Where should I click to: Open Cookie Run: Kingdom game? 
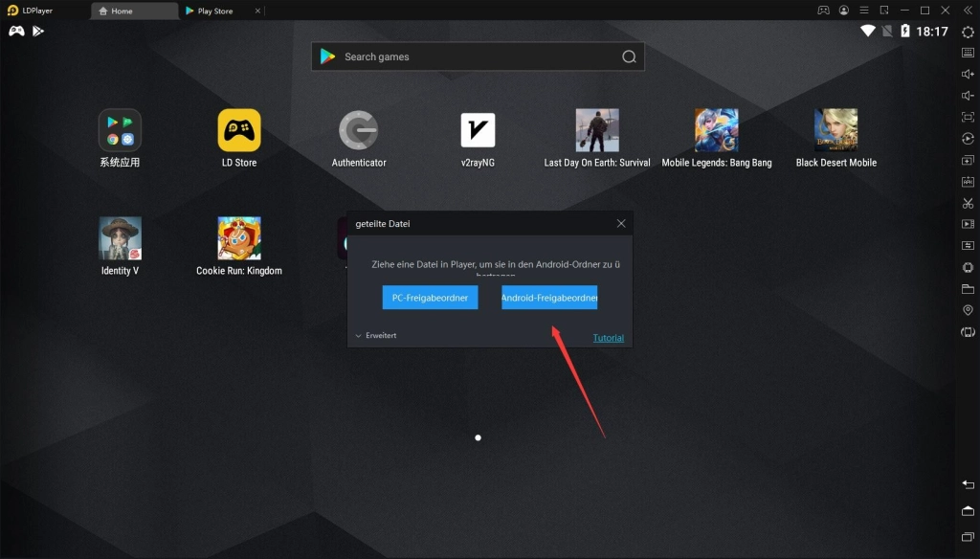pyautogui.click(x=238, y=246)
